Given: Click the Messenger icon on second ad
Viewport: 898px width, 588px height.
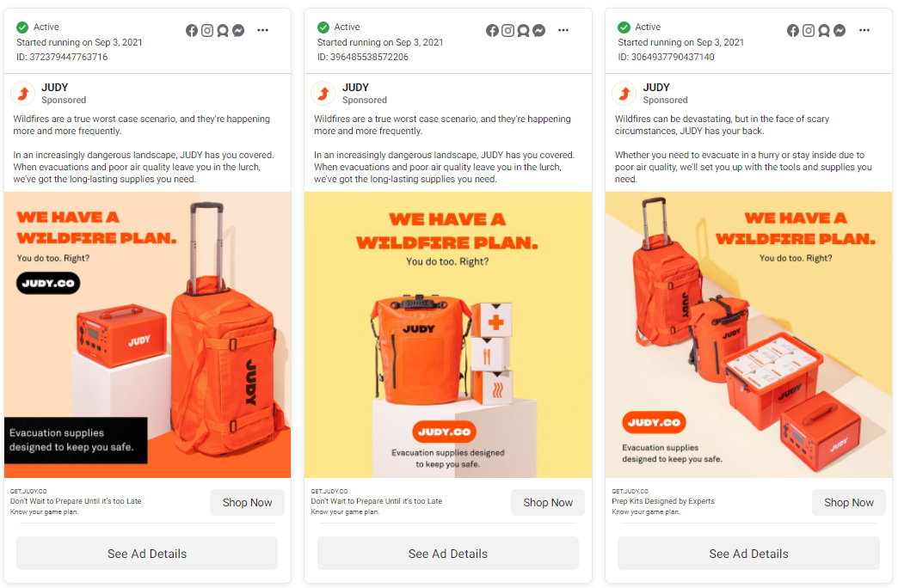Looking at the screenshot, I should pyautogui.click(x=539, y=30).
